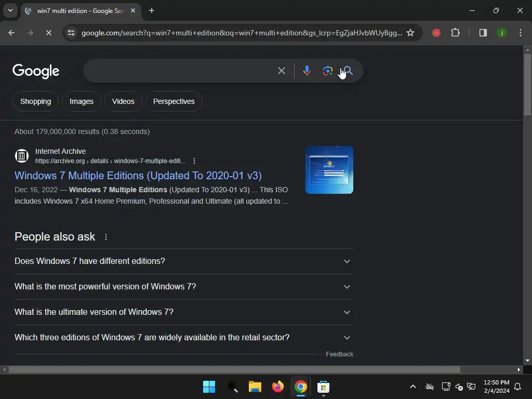Click the Internet Archive site name
532x399 pixels.
coord(60,151)
